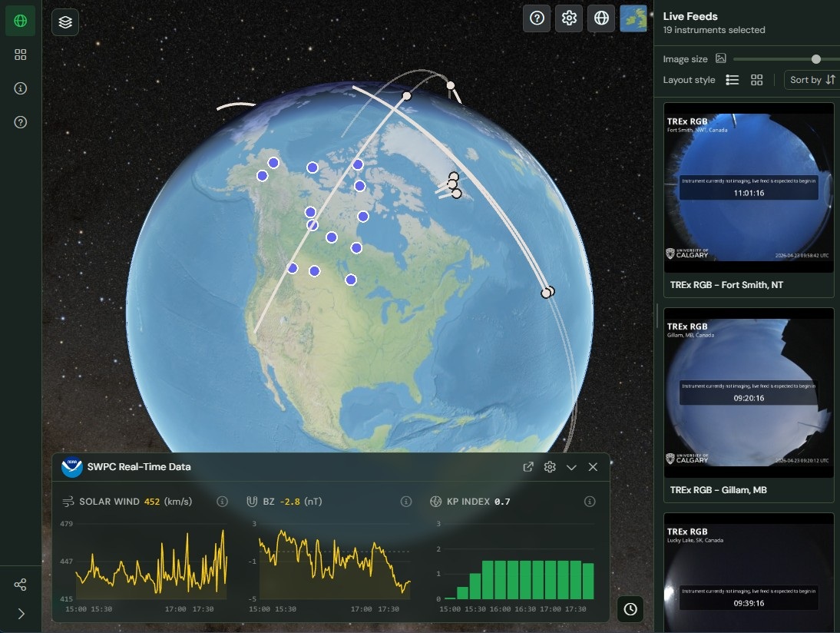Click the Fort Smith countdown 11:01:16
The image size is (840, 633).
pyautogui.click(x=749, y=193)
